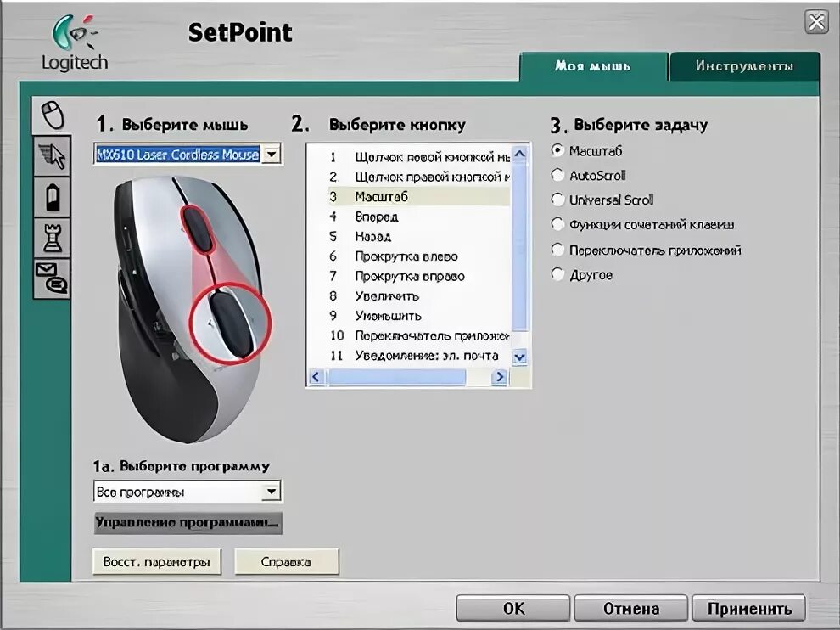The height and width of the screenshot is (630, 840).
Task: Click the button list scroll down arrow
Action: [x=519, y=357]
